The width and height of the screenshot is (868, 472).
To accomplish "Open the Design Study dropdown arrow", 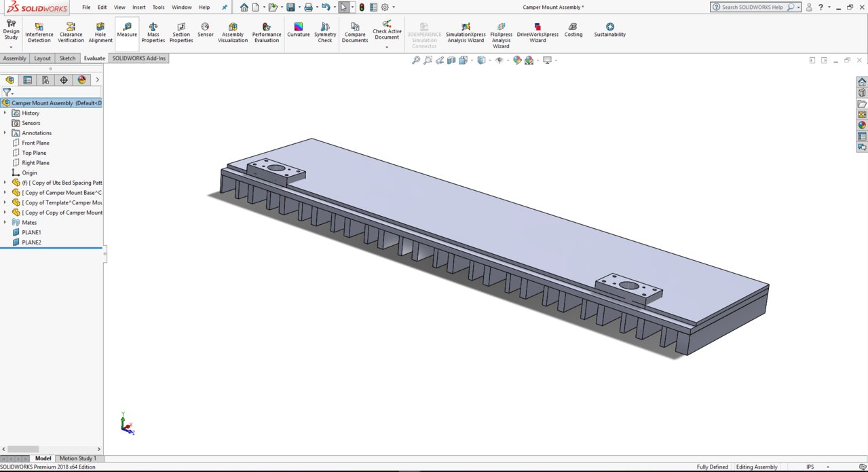I will (11, 48).
